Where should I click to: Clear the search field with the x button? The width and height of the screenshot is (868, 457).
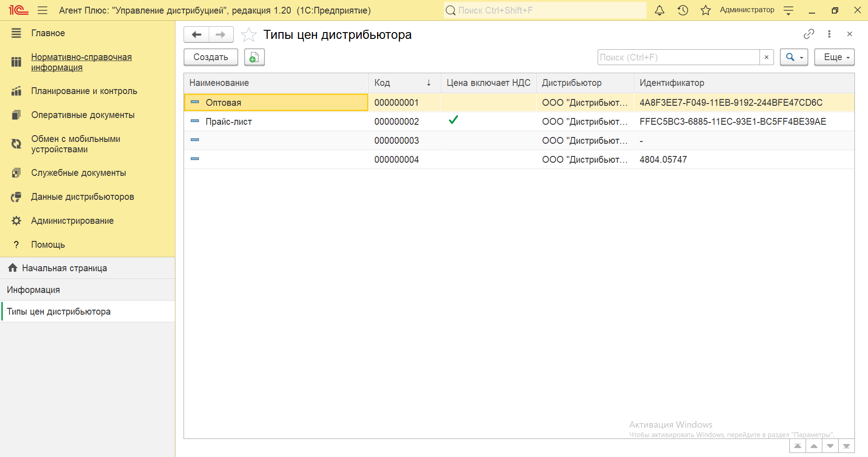coord(766,57)
